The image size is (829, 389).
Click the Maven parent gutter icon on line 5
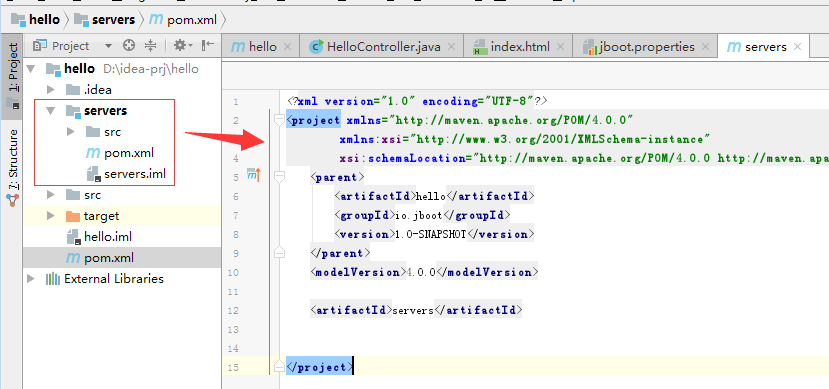pos(254,174)
